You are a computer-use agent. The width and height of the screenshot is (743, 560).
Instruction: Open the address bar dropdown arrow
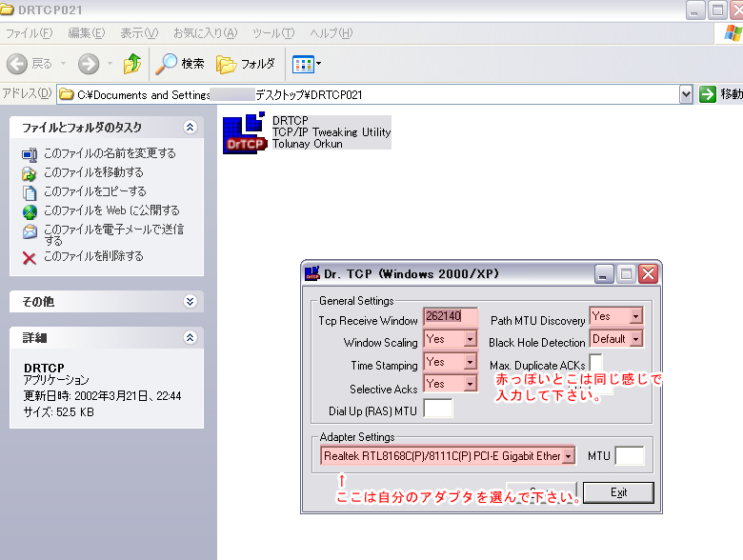click(x=686, y=94)
